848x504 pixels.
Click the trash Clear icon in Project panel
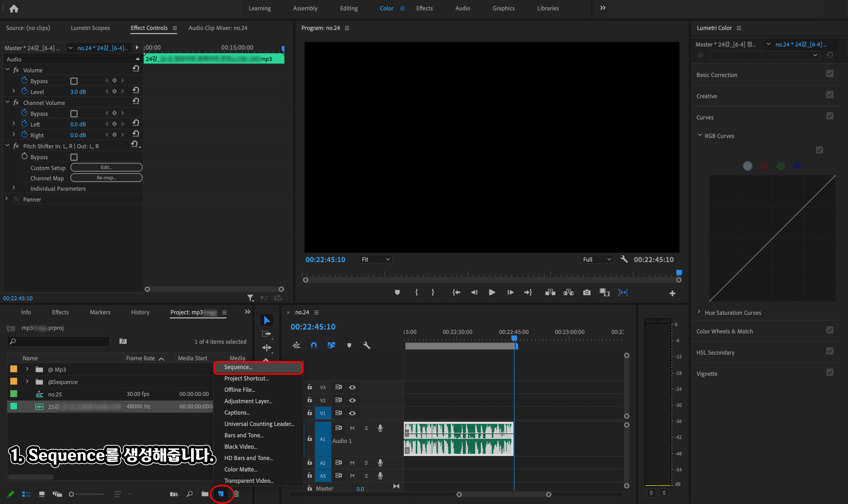(236, 494)
